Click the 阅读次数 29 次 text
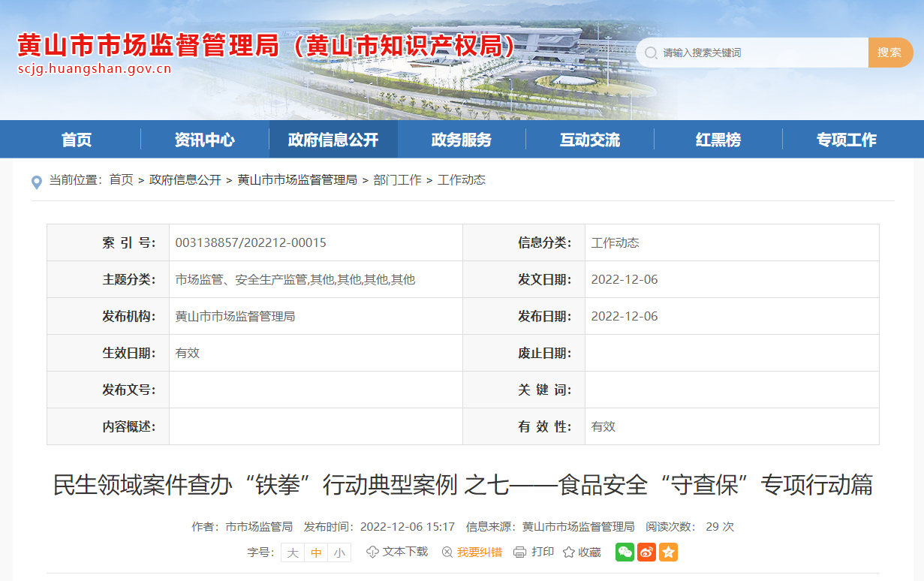 click(690, 527)
